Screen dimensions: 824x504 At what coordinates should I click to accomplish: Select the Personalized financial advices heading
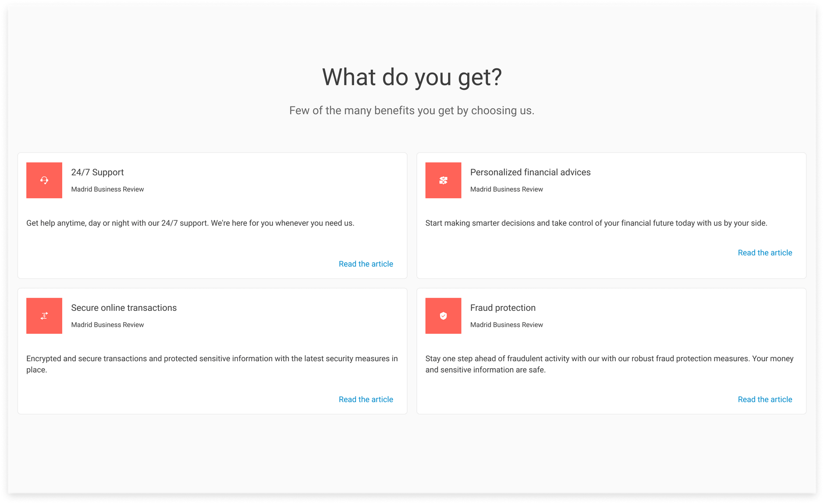[x=530, y=172]
